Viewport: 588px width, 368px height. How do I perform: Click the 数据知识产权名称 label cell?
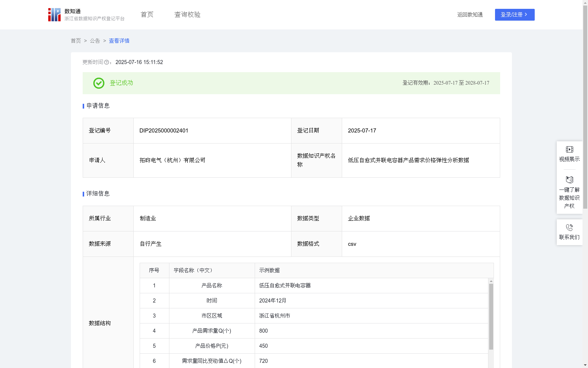pos(316,160)
